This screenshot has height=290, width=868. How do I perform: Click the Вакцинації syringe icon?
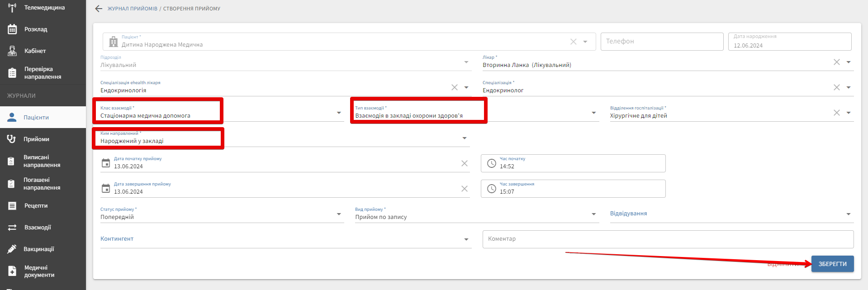pyautogui.click(x=12, y=249)
